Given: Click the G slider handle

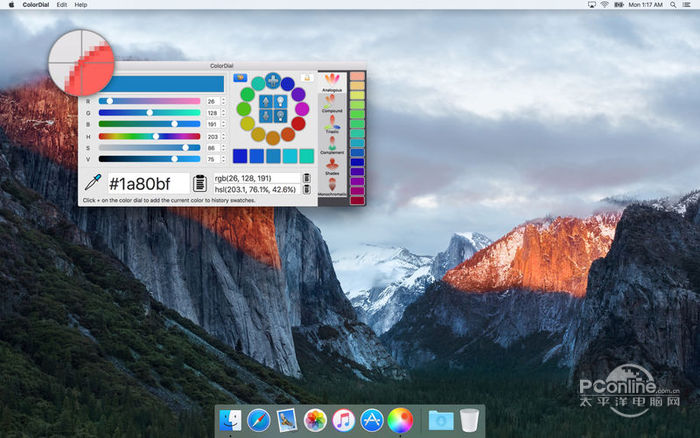Looking at the screenshot, I should [x=150, y=113].
